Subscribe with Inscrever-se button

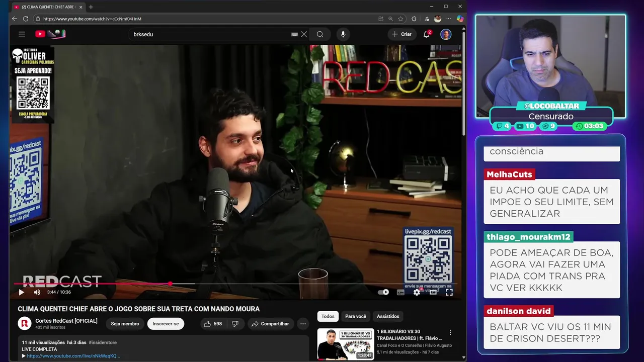(166, 324)
